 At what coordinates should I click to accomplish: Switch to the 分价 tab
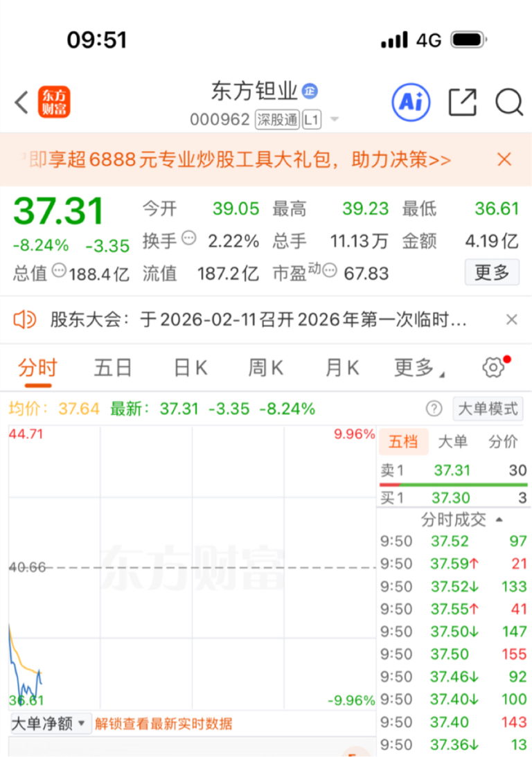tap(503, 441)
